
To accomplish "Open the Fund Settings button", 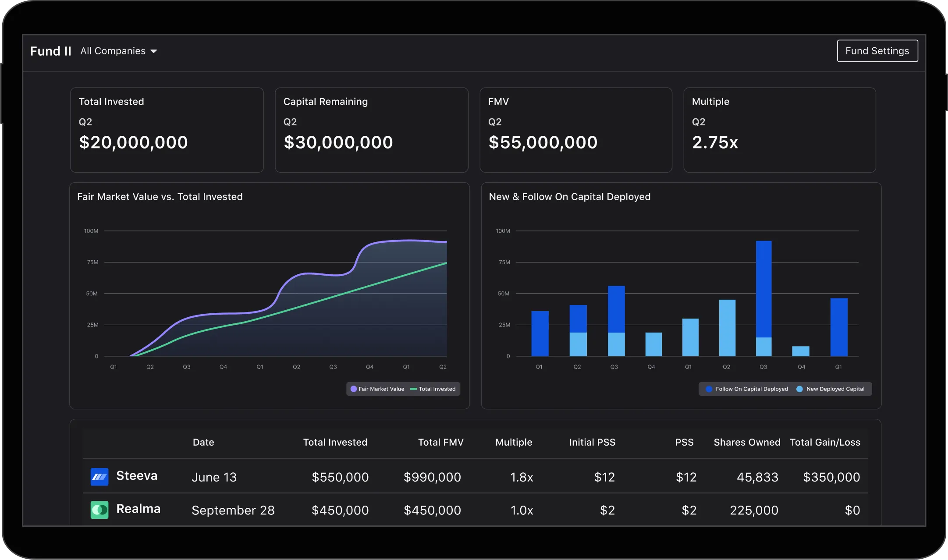I will pos(877,51).
